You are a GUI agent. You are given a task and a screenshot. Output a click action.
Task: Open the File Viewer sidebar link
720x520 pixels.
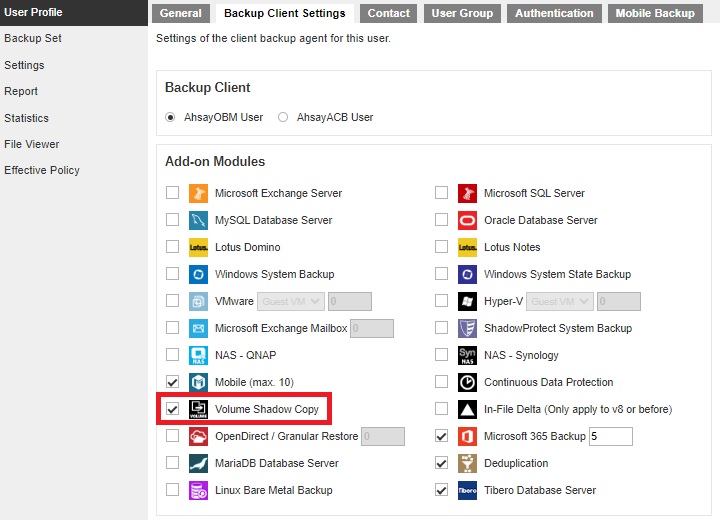32,144
